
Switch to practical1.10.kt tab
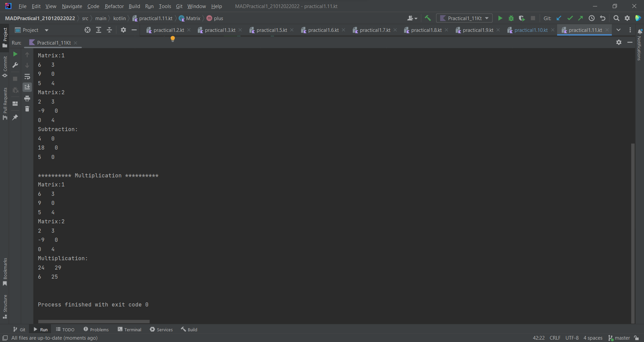531,30
